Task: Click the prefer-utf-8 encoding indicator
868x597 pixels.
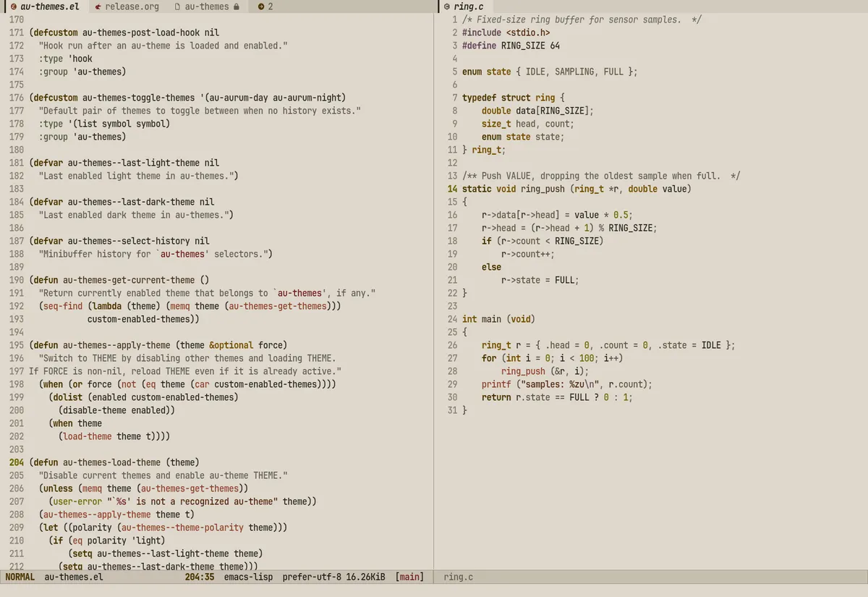Action: 311,577
